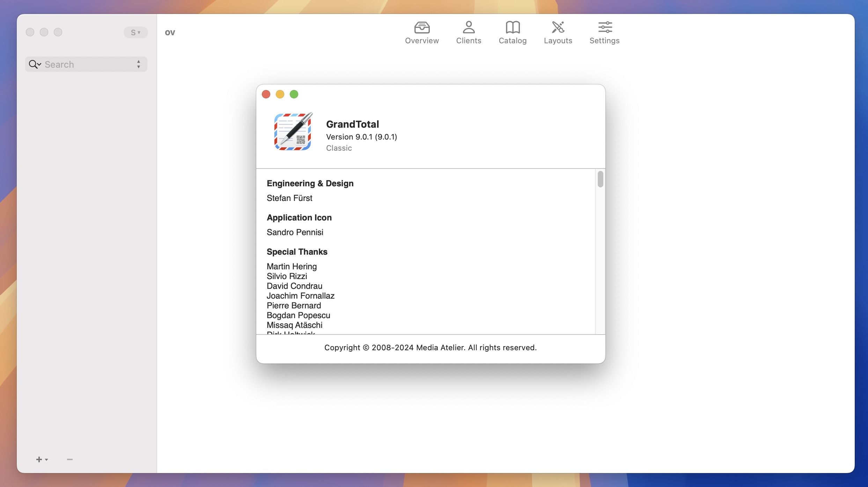868x487 pixels.
Task: Click the remove item button
Action: coord(70,459)
